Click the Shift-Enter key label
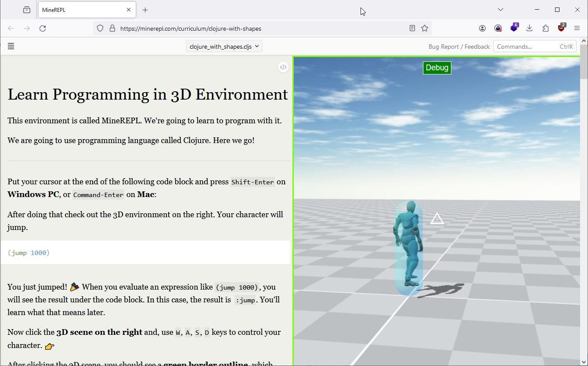Screen dimensions: 588x366 pyautogui.click(x=253, y=182)
